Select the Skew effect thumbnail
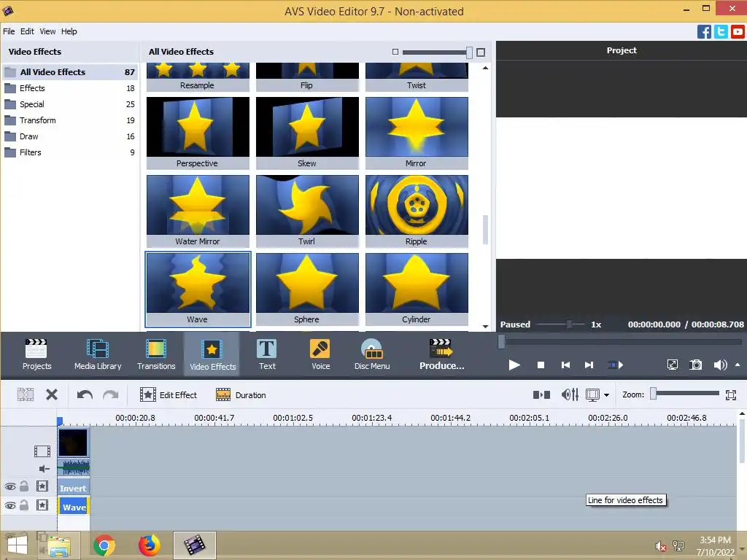This screenshot has height=560, width=747. tap(307, 133)
